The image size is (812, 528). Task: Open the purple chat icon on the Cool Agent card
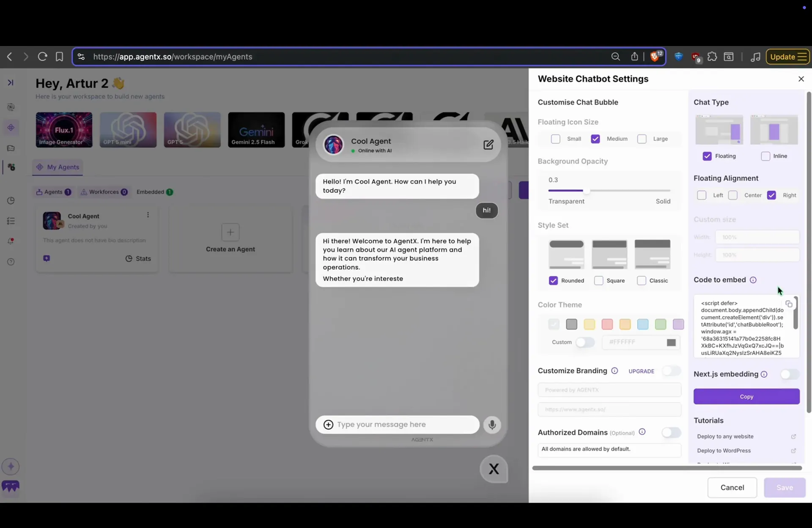[47, 258]
